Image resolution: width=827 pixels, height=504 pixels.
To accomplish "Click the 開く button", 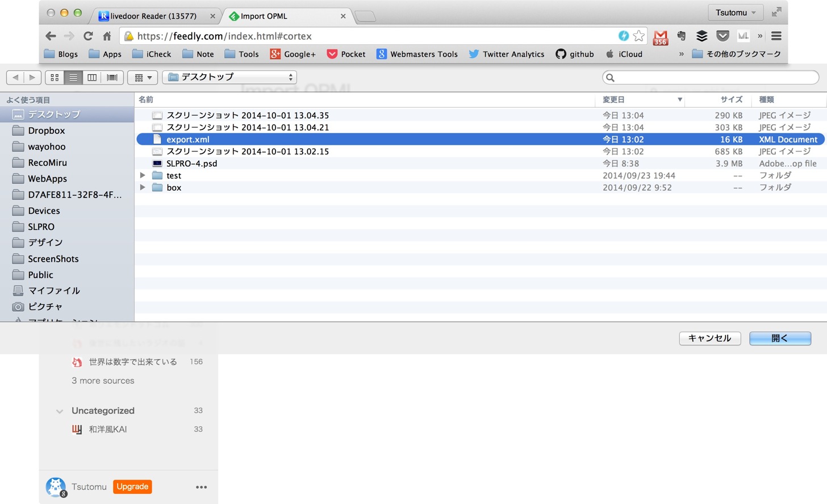I will click(x=780, y=338).
